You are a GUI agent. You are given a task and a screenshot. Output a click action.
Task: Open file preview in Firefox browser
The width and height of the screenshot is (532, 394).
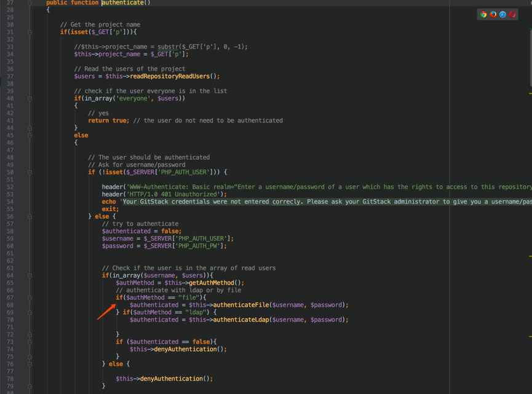click(x=493, y=15)
